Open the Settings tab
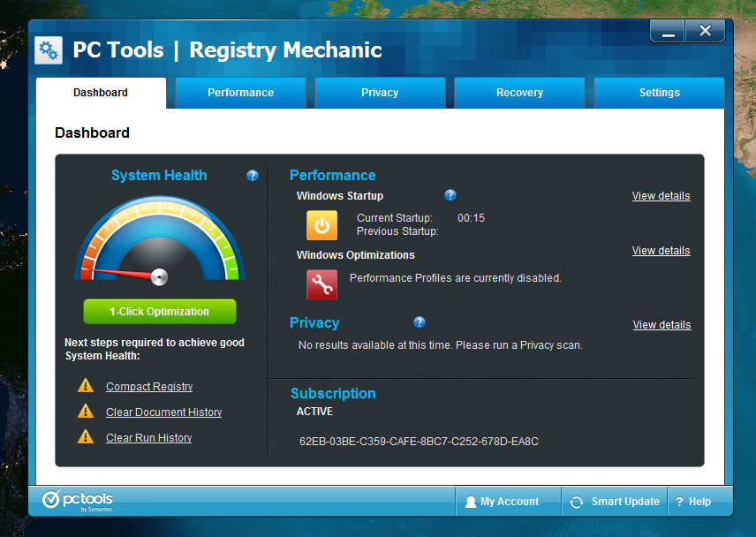This screenshot has height=537, width=756. (x=659, y=93)
